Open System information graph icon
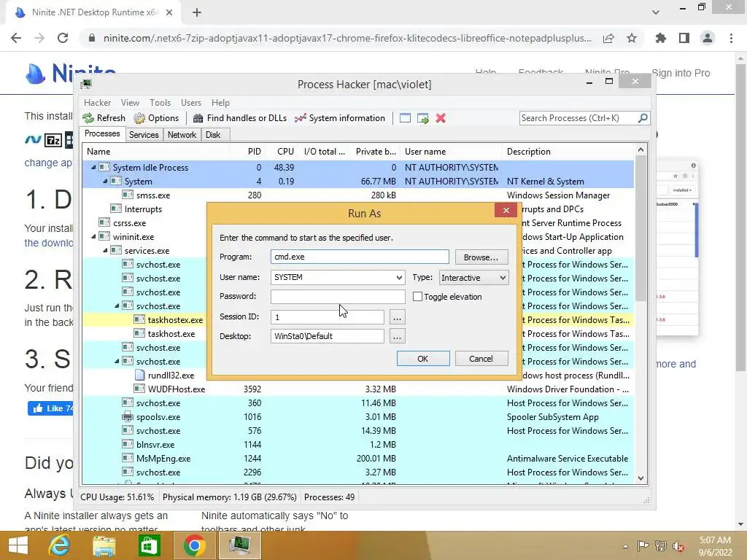Viewport: 747px width, 560px height. 300,118
